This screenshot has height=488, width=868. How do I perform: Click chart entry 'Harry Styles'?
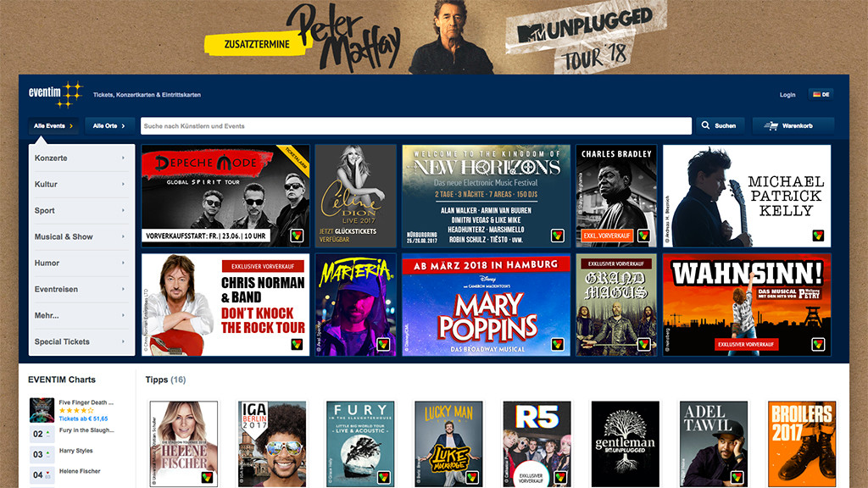tap(75, 451)
